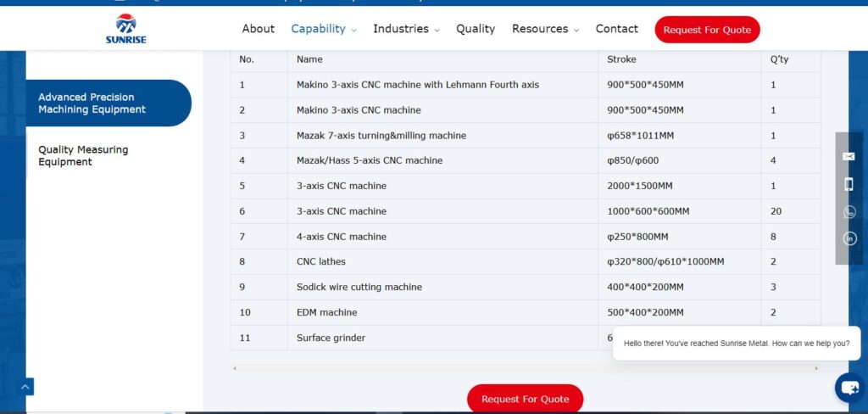This screenshot has height=414, width=868.
Task: Click stroke value '2000*1500MM'
Action: click(x=640, y=186)
